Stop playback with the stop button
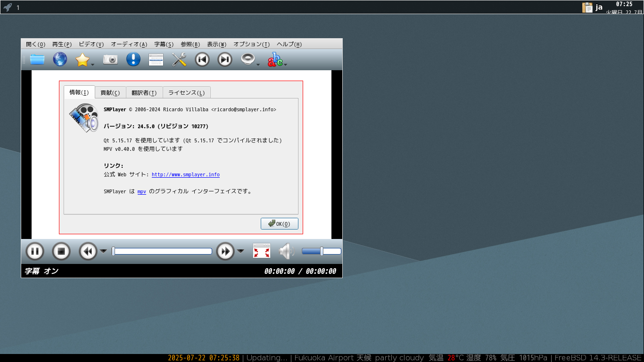 pyautogui.click(x=61, y=251)
